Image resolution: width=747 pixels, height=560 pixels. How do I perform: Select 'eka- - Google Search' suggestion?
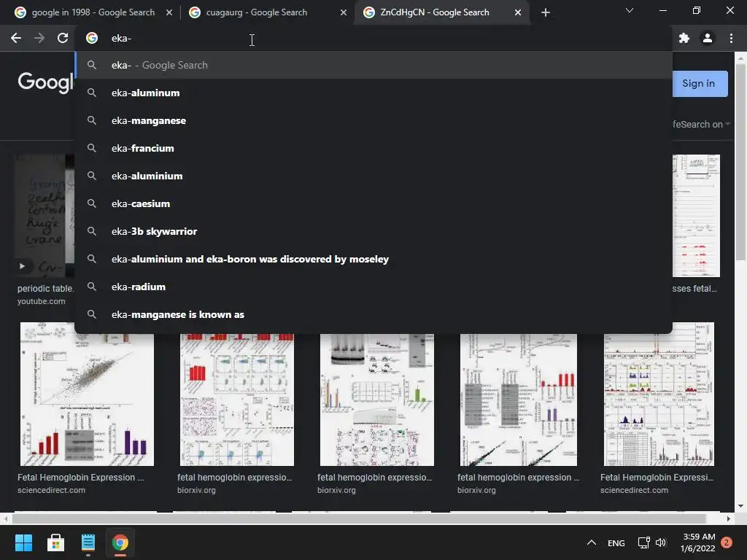point(373,65)
